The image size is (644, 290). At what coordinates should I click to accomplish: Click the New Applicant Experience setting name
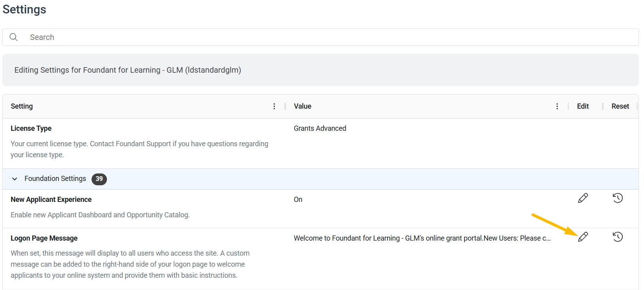tap(51, 200)
